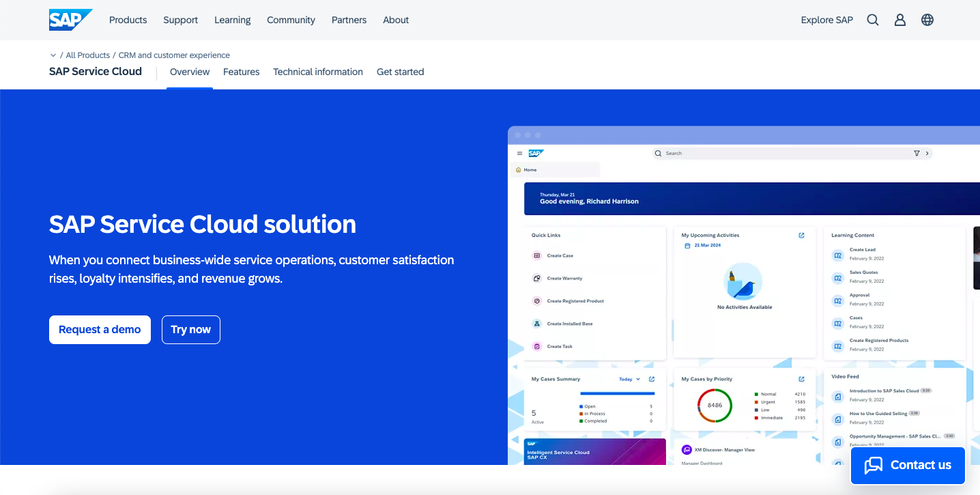Click the book icon next to Sales Quotes
Viewport: 980px width, 495px height.
tap(838, 278)
